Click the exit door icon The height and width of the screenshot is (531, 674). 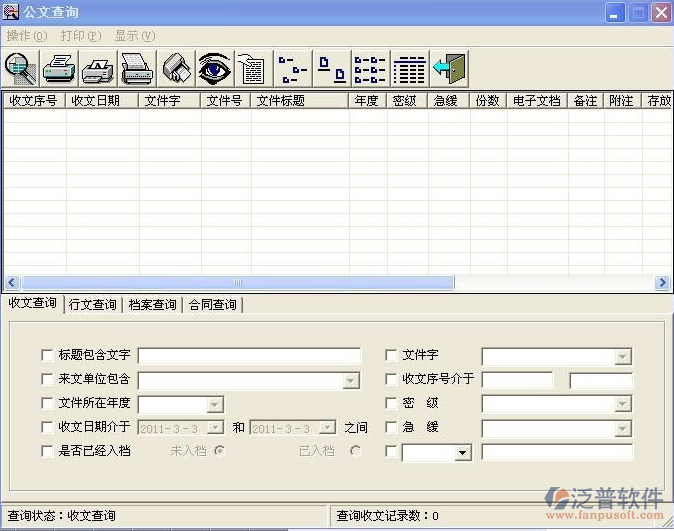tap(449, 68)
